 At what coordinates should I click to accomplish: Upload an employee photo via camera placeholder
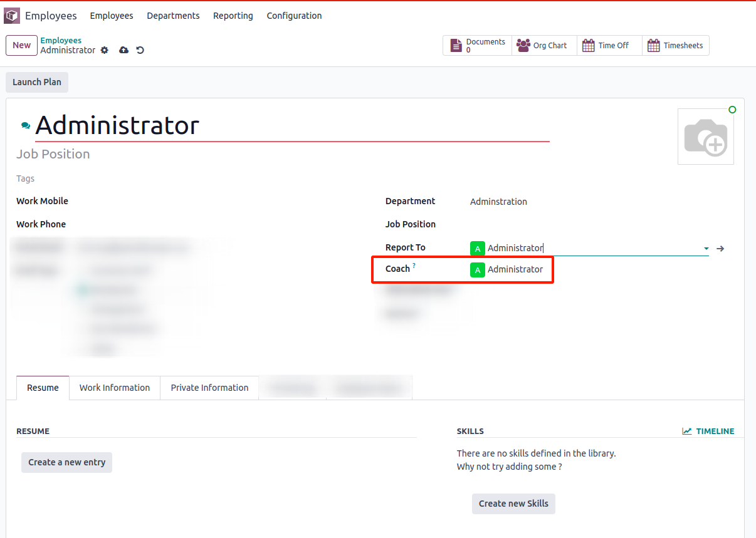[705, 137]
